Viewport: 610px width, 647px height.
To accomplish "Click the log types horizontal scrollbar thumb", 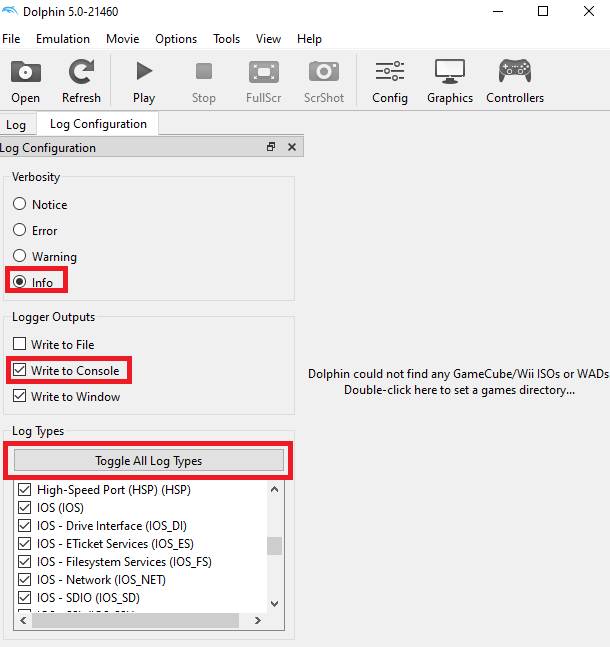I will 135,621.
